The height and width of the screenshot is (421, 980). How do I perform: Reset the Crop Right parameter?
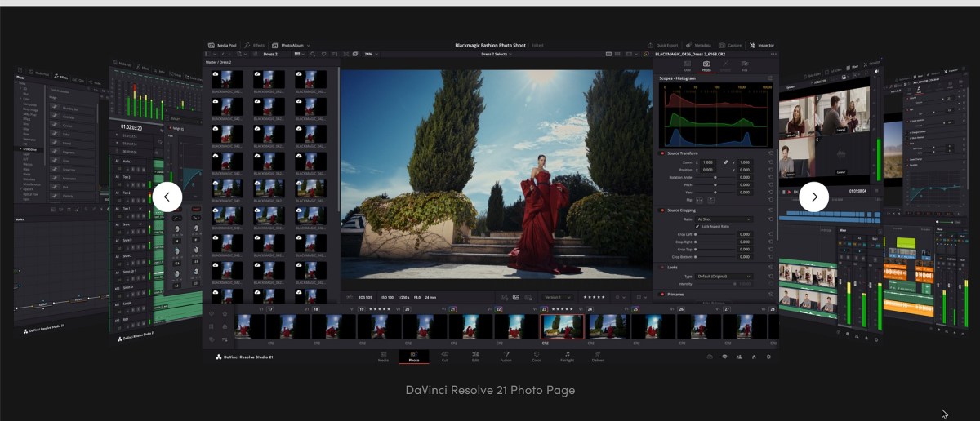coord(771,242)
